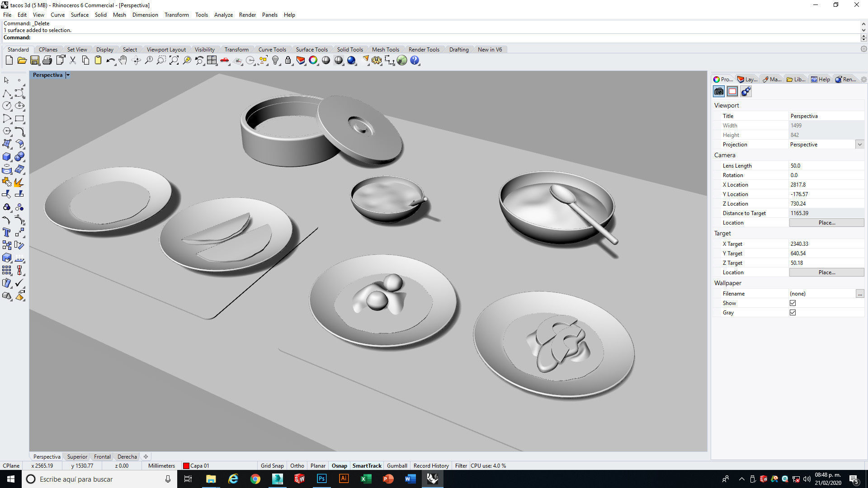Image resolution: width=868 pixels, height=488 pixels.
Task: Click the Options gear icon
Action: (377, 61)
